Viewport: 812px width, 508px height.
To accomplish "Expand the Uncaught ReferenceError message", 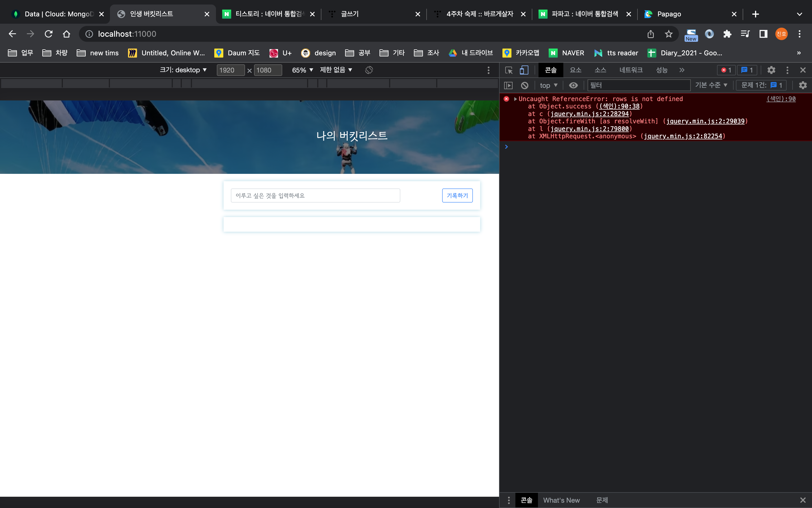I will [x=515, y=99].
